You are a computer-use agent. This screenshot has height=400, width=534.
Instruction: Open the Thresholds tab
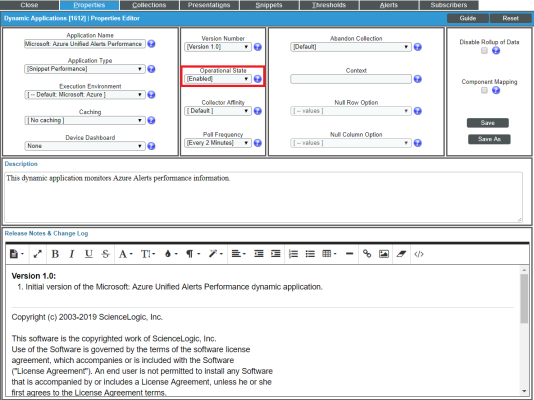329,5
